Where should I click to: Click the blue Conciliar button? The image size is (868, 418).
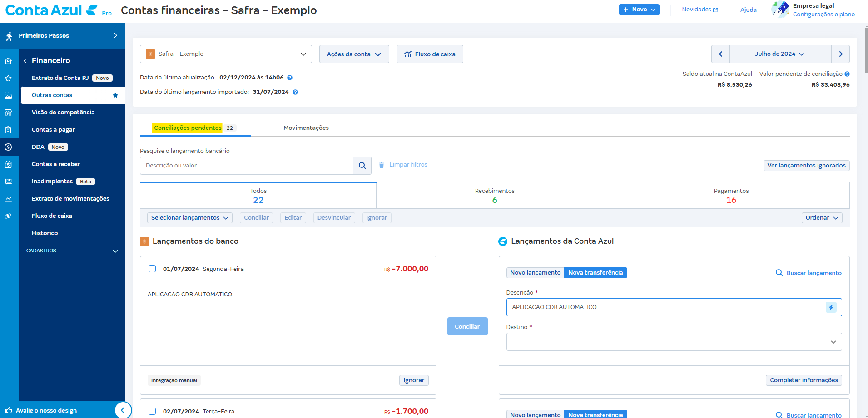tap(467, 326)
